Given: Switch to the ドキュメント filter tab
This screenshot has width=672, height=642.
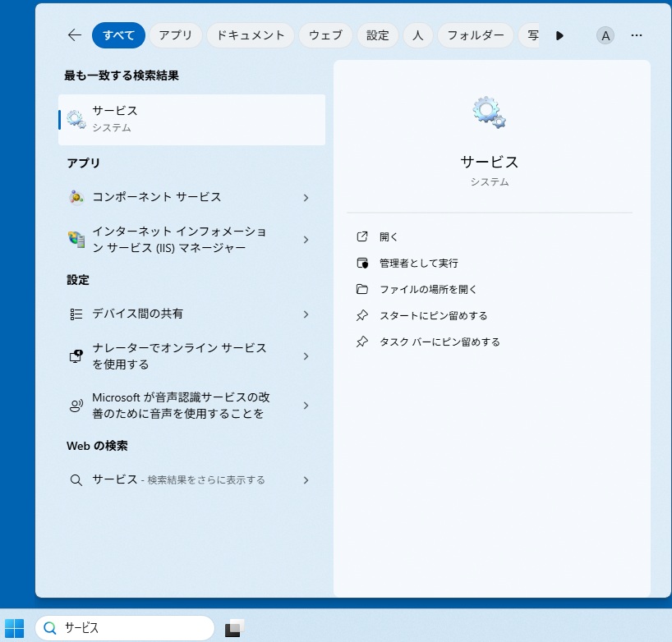Looking at the screenshot, I should coord(250,35).
